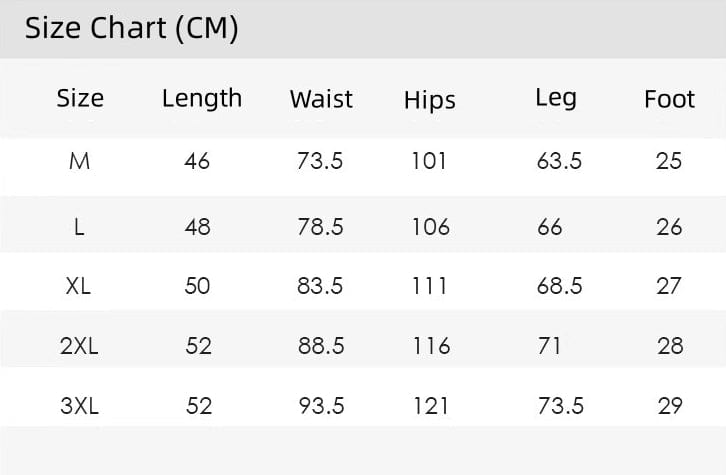Click waist value 93.5 in 3XL row
This screenshot has width=726, height=475.
coord(321,406)
